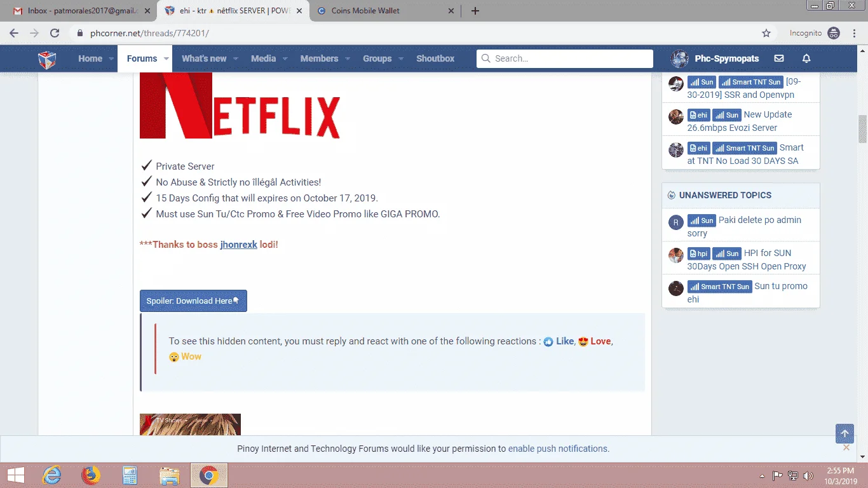Launch Firefox from taskbar
Screen dimensions: 868x488
click(x=92, y=475)
